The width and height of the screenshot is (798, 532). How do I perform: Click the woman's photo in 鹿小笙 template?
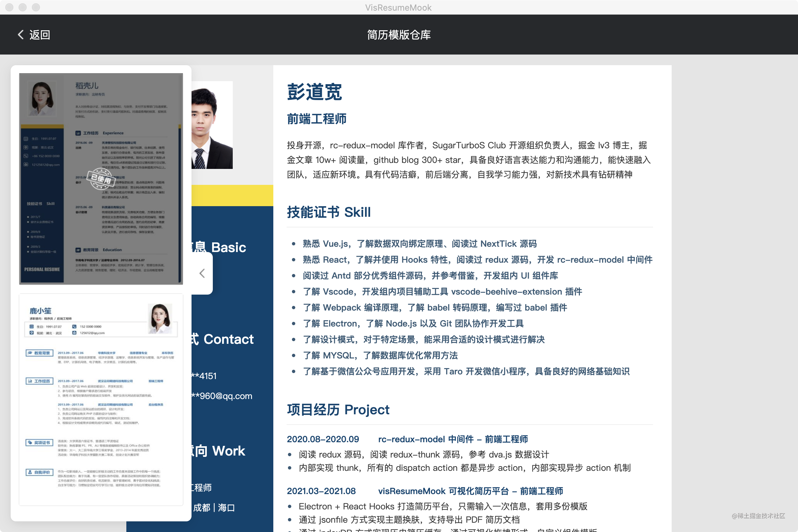click(160, 319)
